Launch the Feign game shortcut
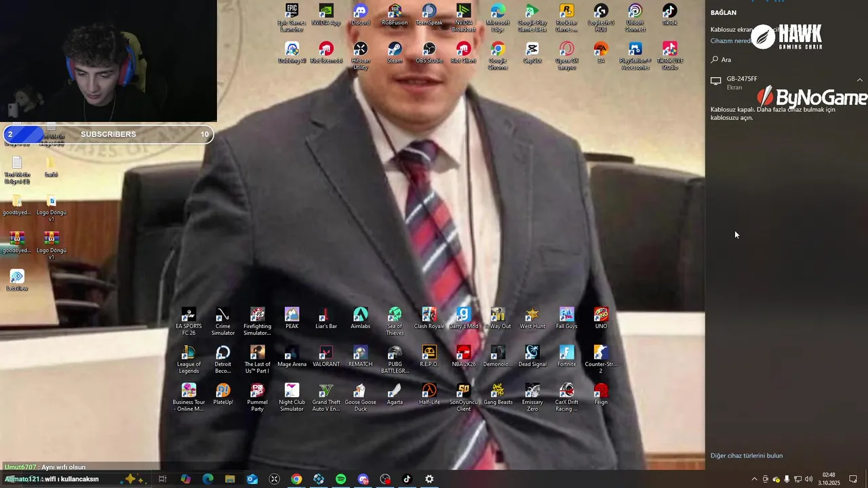868x488 pixels. click(x=601, y=394)
